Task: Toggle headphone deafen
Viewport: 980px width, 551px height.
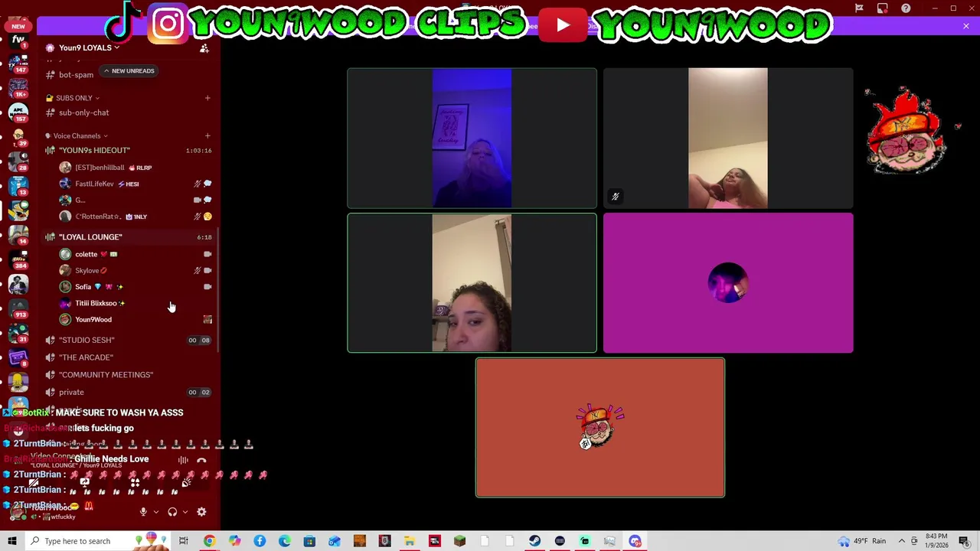Action: click(172, 512)
